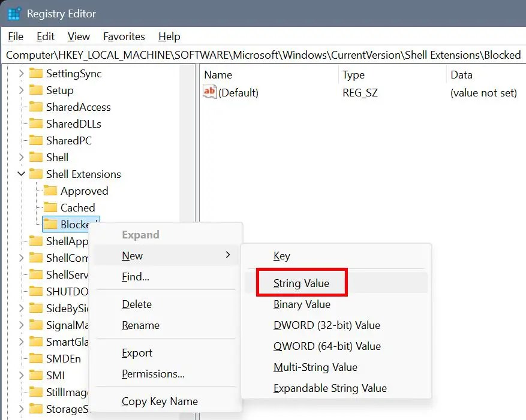The image size is (526, 420).
Task: Expand the Setup tree node
Action: pyautogui.click(x=21, y=90)
